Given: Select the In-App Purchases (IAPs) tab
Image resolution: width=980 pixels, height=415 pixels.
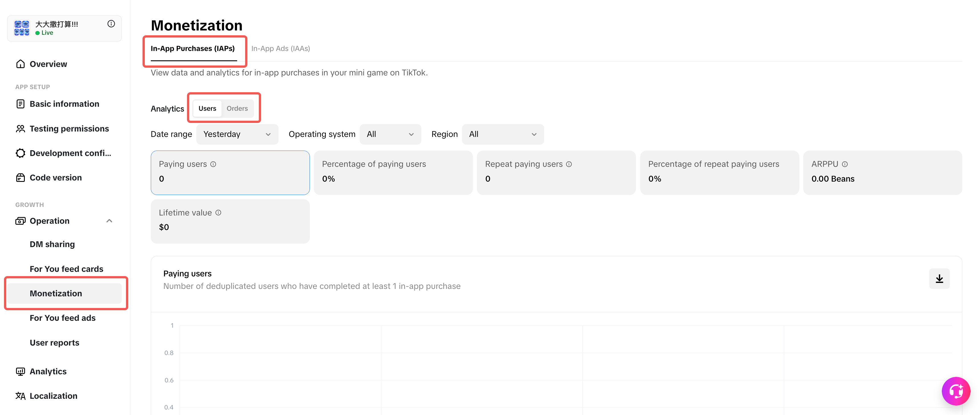Looking at the screenshot, I should pos(192,49).
